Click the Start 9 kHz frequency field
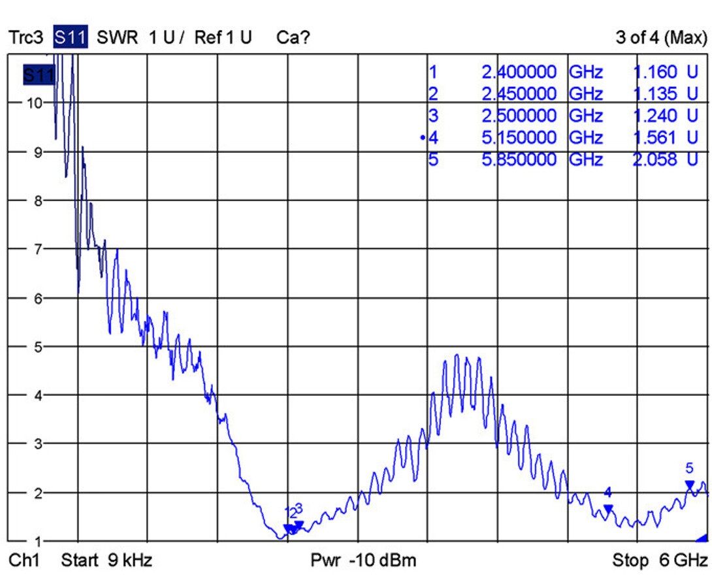Image resolution: width=712 pixels, height=588 pixels. (x=106, y=560)
